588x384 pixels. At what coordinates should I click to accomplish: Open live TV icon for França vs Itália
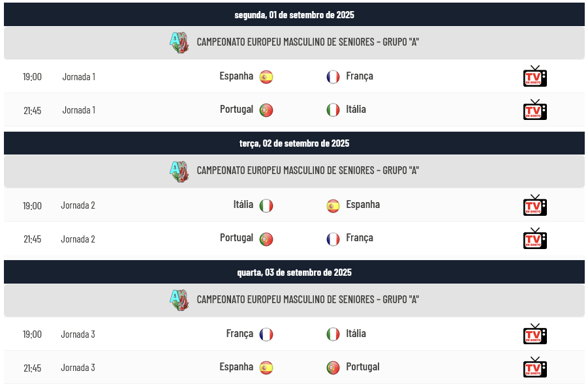point(534,334)
